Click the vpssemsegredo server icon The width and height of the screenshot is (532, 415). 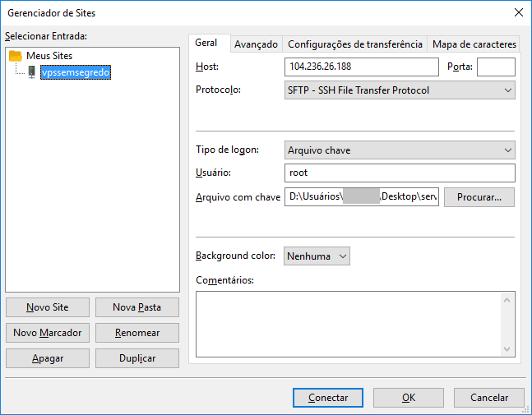[32, 72]
